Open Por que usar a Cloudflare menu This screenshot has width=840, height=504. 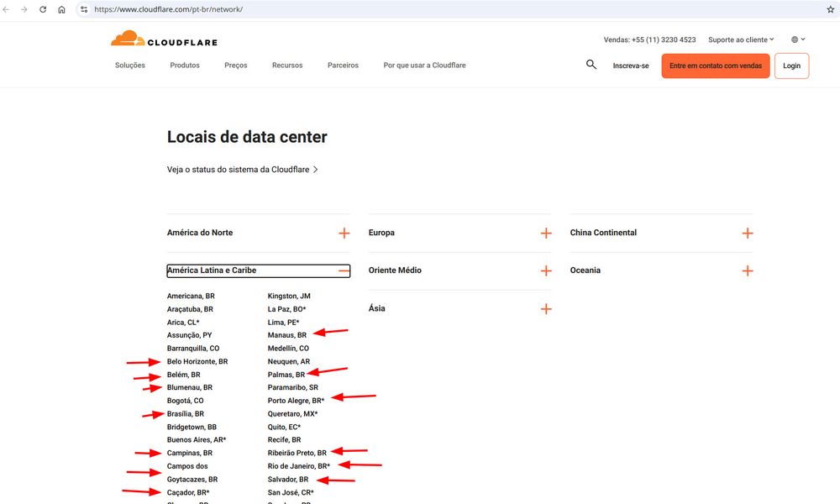pos(424,66)
